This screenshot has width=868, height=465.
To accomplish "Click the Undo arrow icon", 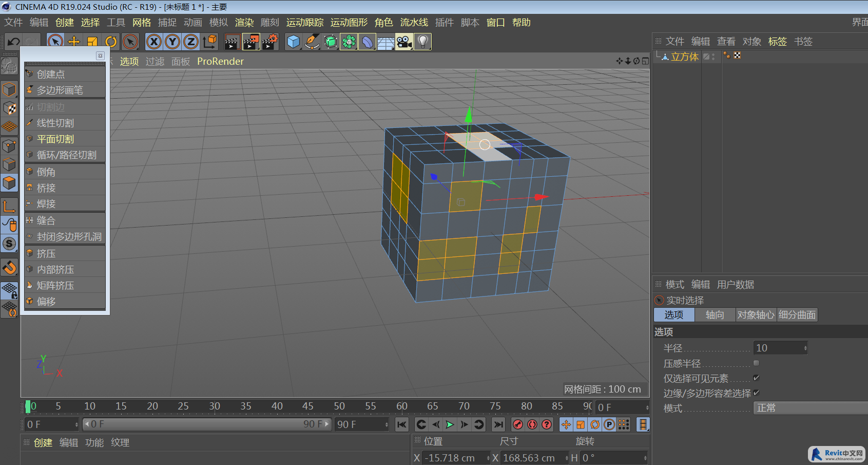I will point(14,42).
